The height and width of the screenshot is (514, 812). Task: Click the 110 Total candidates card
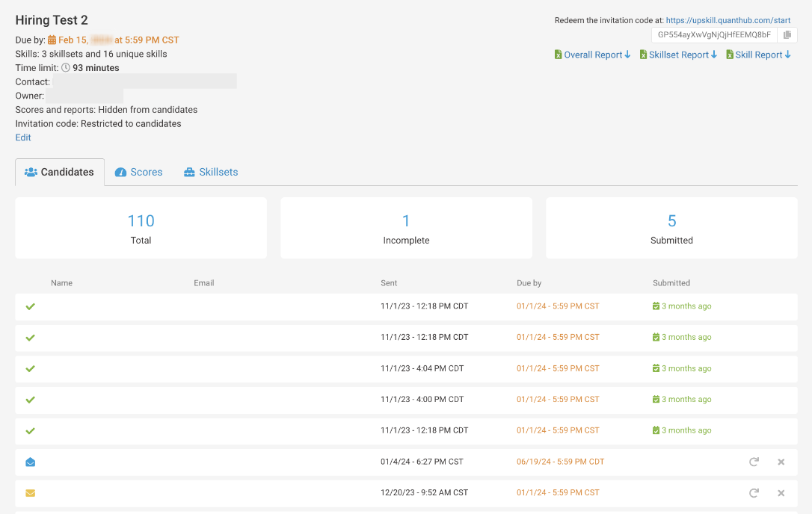pos(141,228)
